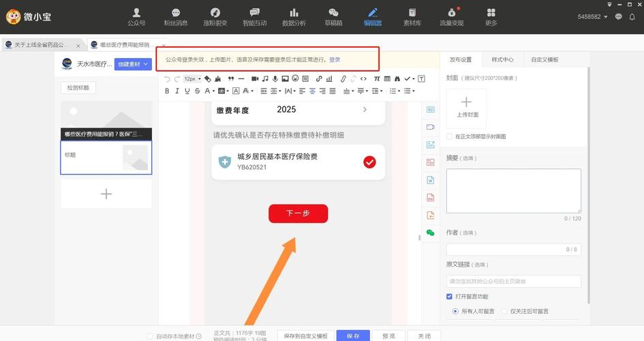Screen dimensions: 644x341
Task: Redo the last edit
Action: [x=177, y=79]
